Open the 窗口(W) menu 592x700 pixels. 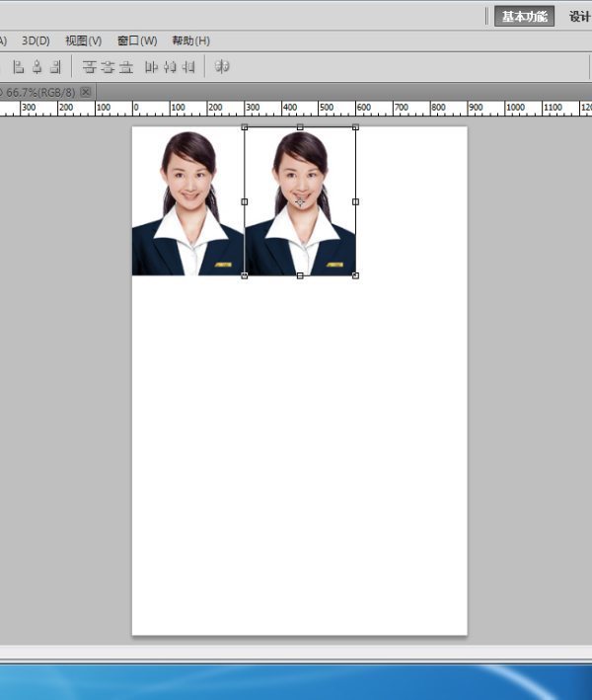136,40
